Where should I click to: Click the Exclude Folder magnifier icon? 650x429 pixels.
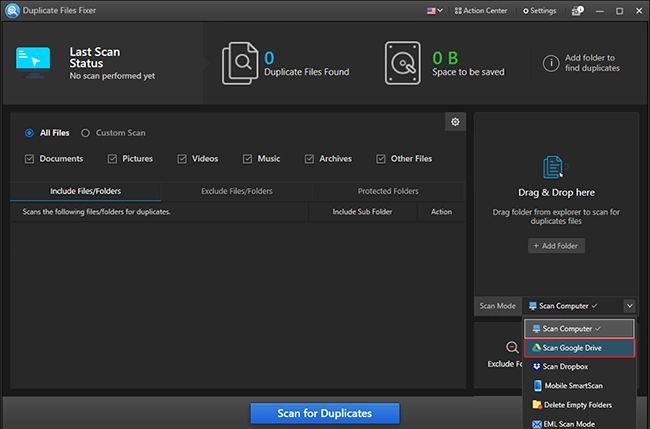point(512,347)
